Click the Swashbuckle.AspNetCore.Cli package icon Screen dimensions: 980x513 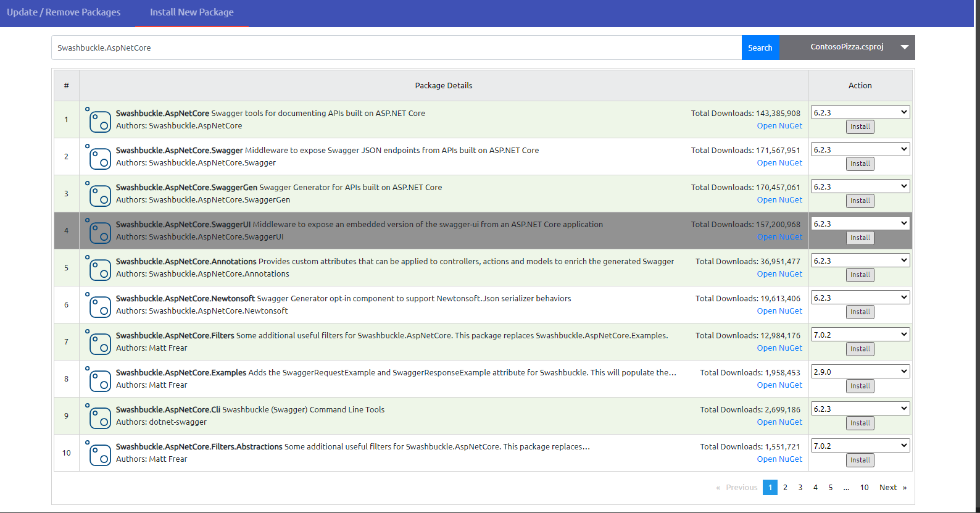(x=98, y=416)
